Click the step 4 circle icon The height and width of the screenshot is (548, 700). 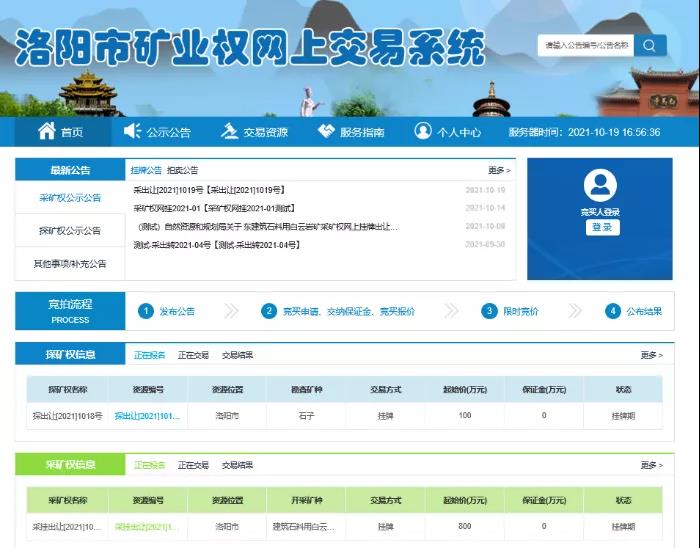coord(612,311)
